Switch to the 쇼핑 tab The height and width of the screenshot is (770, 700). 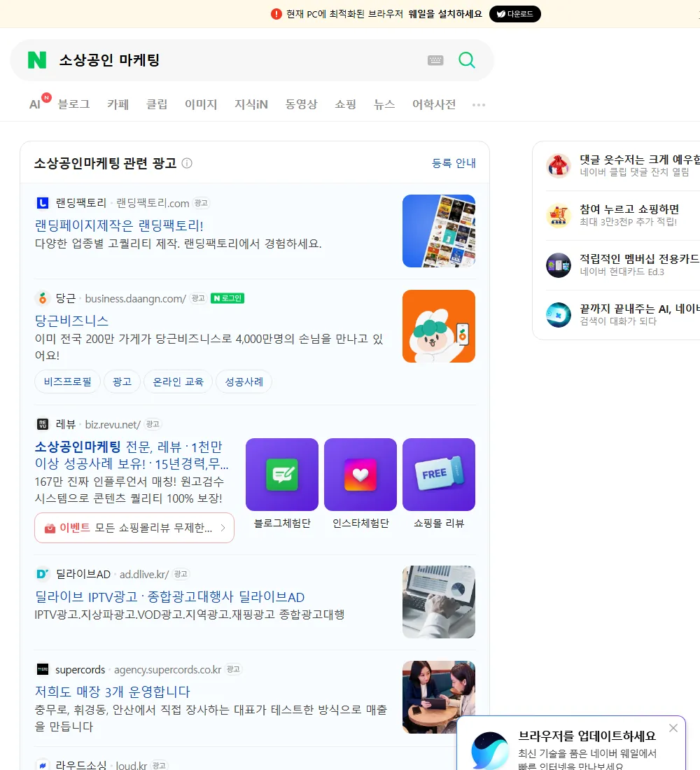345,104
